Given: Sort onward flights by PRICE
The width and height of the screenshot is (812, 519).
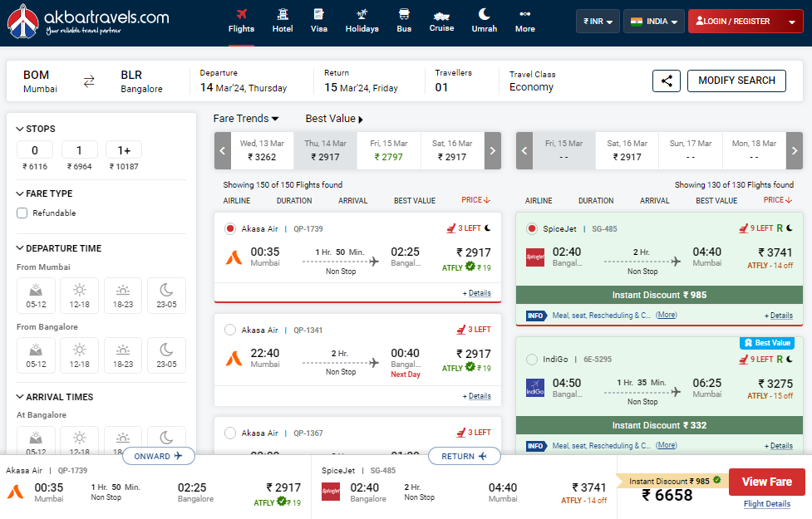Looking at the screenshot, I should coord(476,200).
